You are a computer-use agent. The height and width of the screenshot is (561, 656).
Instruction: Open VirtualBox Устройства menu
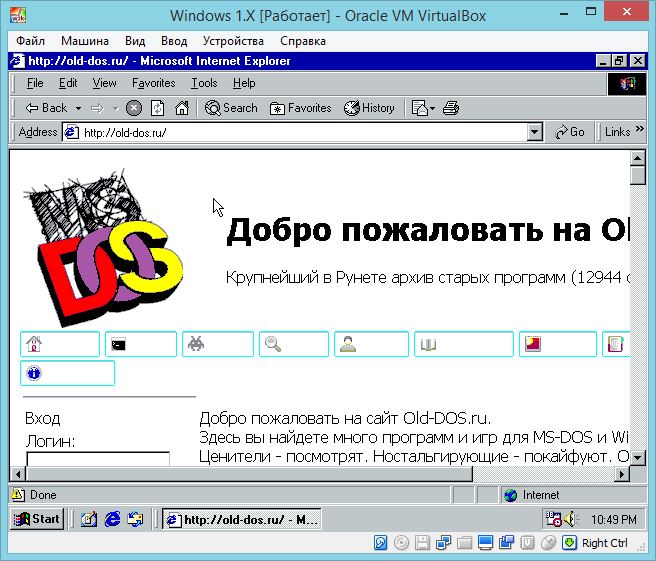[233, 41]
